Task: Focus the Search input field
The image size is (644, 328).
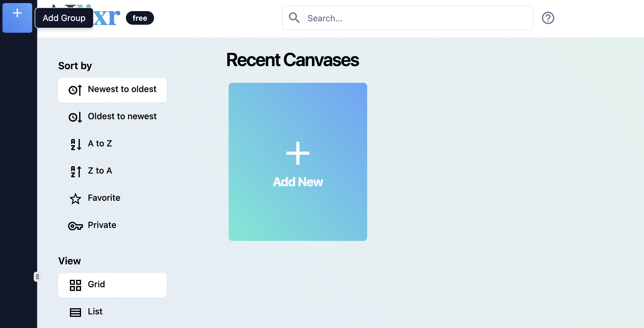Action: (x=414, y=18)
